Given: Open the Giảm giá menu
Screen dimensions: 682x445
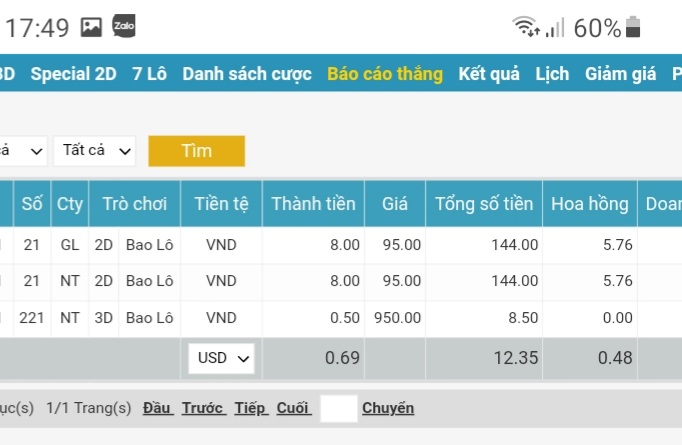Looking at the screenshot, I should tap(621, 74).
